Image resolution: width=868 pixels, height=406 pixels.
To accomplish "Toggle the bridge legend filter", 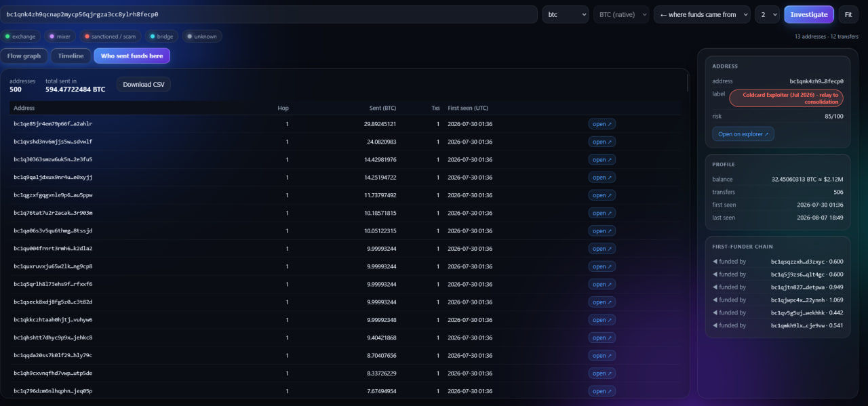I will pyautogui.click(x=161, y=37).
